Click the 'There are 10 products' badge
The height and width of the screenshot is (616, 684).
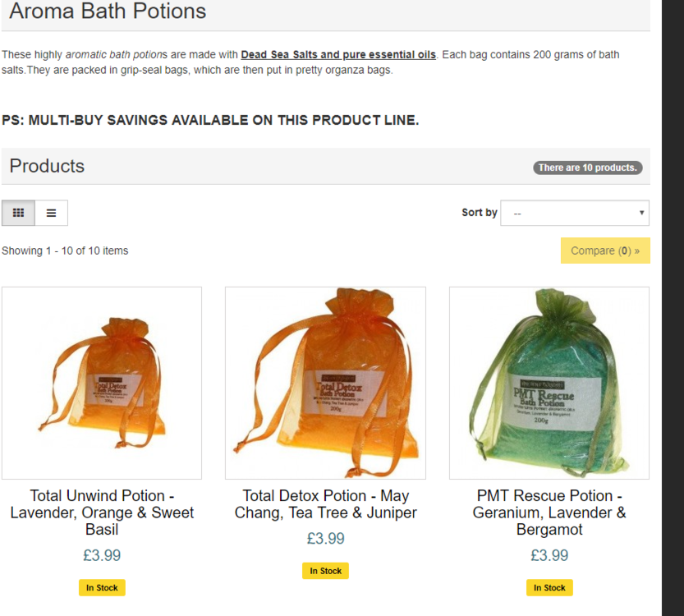(x=587, y=167)
